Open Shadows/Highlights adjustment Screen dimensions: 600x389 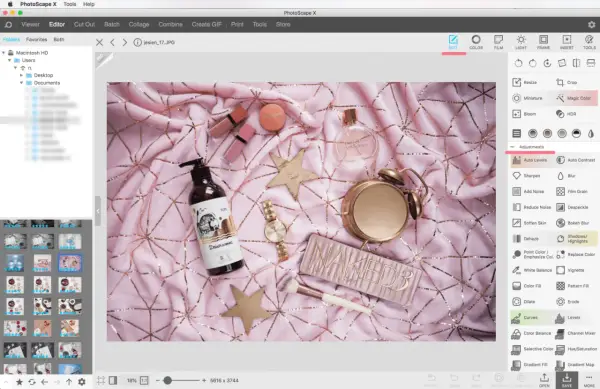click(573, 239)
